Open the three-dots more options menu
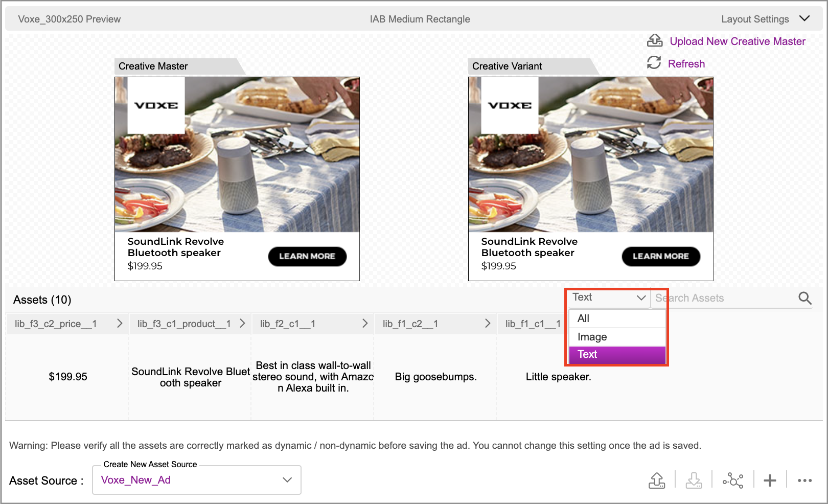The image size is (828, 504). point(804,480)
